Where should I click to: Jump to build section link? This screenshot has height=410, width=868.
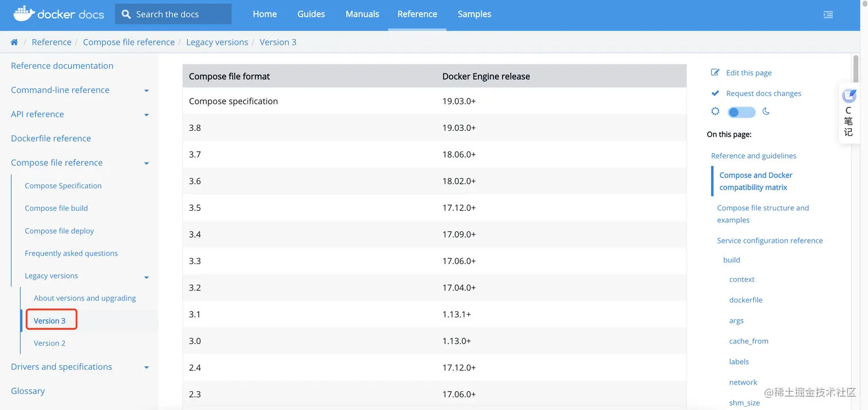[731, 260]
